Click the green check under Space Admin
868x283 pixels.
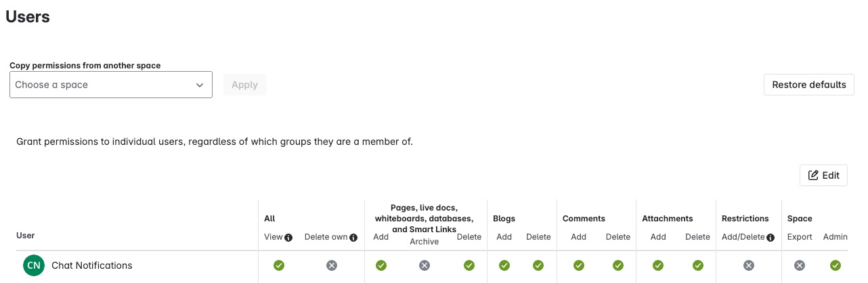click(x=835, y=265)
